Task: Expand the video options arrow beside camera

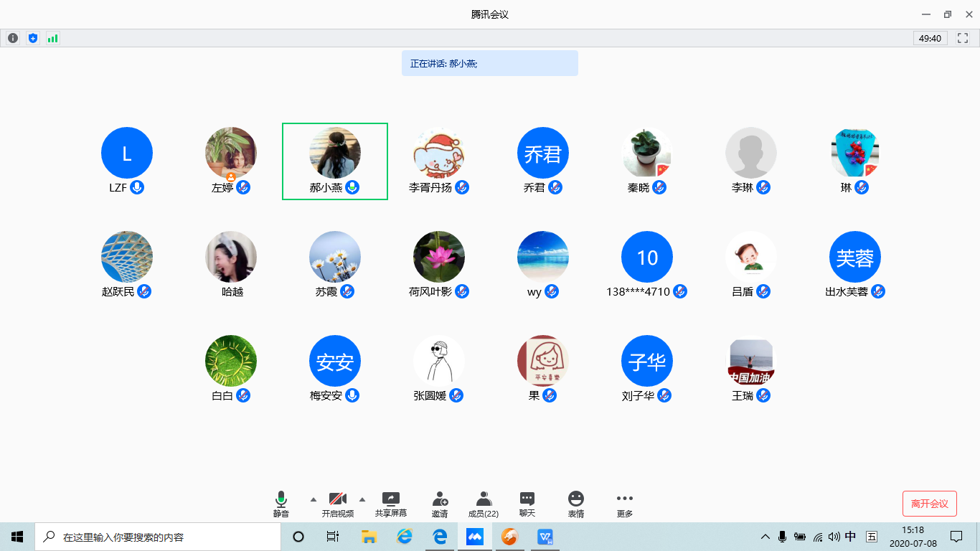Action: [362, 499]
